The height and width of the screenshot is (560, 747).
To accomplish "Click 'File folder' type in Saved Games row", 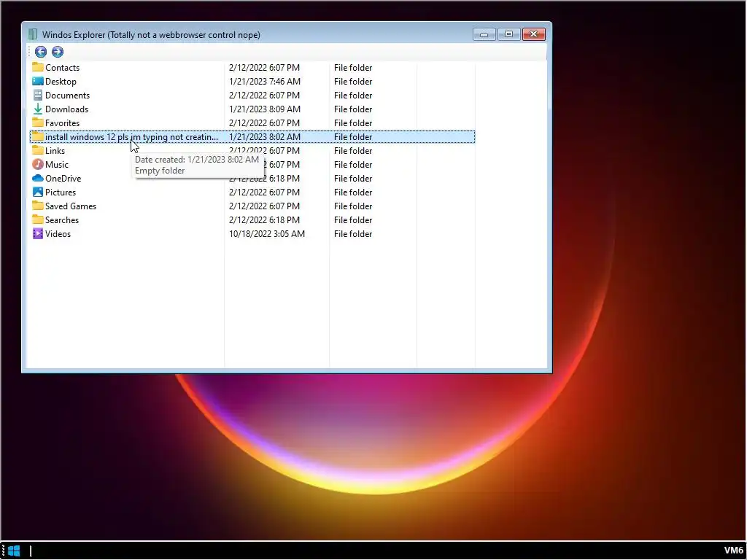I will [x=353, y=206].
